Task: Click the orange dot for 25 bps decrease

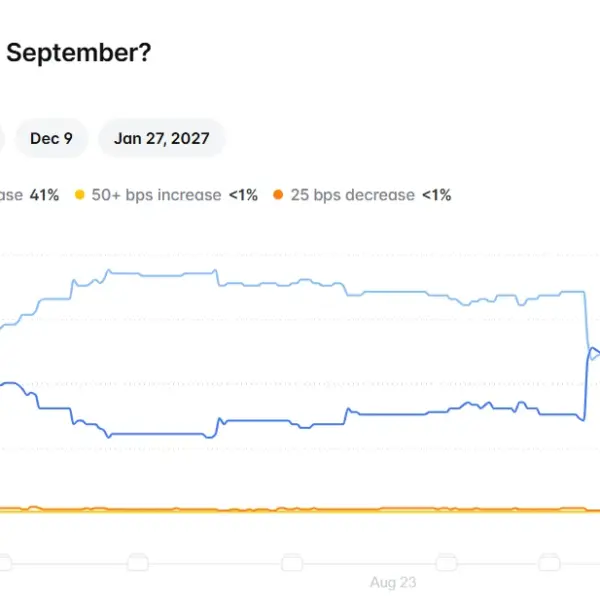Action: (278, 195)
